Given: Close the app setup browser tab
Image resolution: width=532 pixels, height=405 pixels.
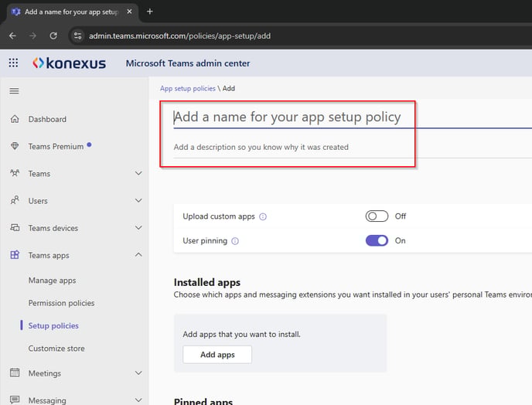Looking at the screenshot, I should 129,12.
